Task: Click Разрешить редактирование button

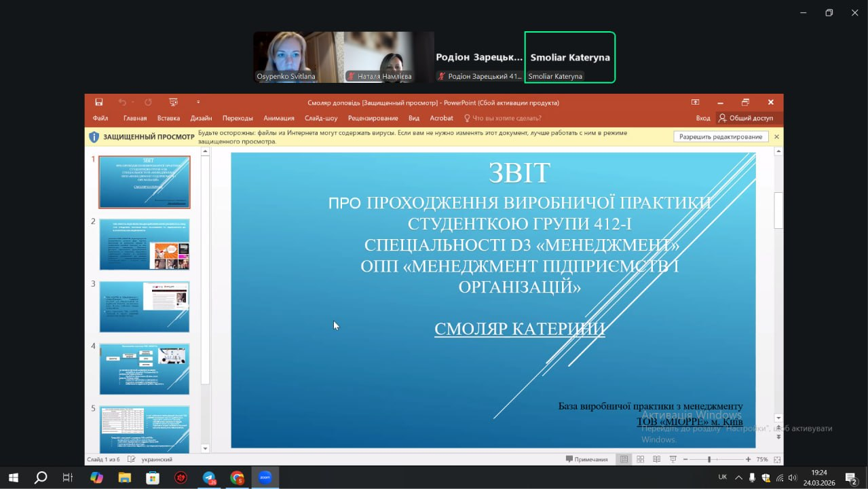Action: (721, 137)
